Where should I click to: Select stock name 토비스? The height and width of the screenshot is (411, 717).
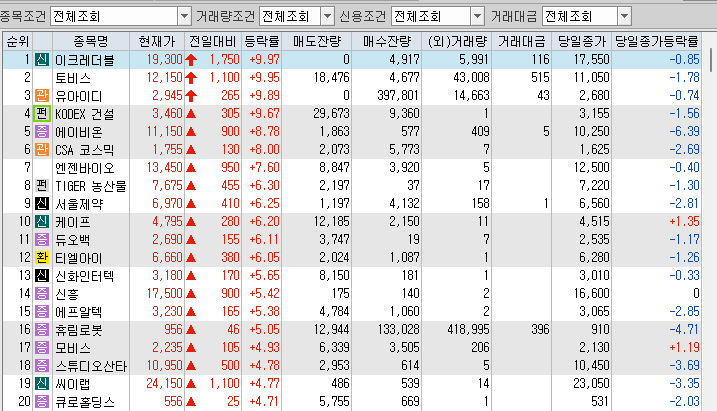pos(73,78)
